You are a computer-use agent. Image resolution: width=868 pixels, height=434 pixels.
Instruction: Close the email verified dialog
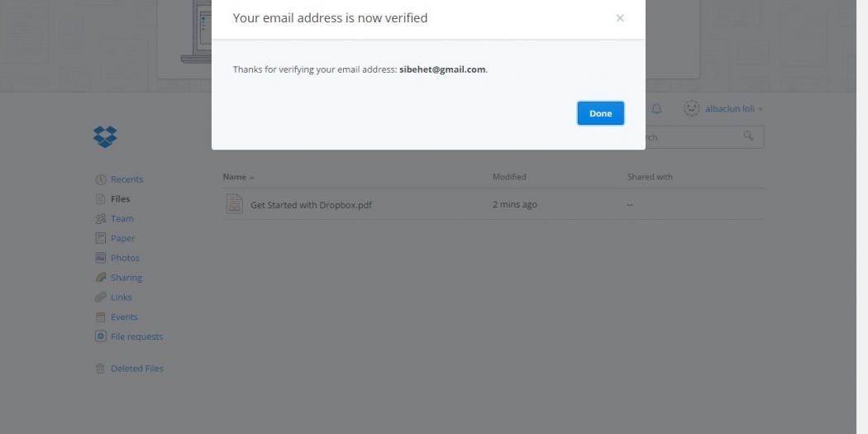pyautogui.click(x=620, y=18)
